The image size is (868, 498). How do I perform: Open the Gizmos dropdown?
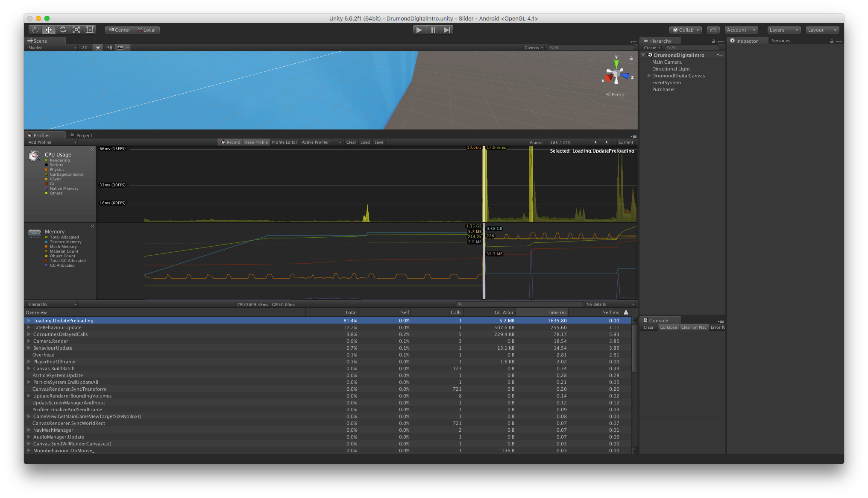click(x=534, y=48)
